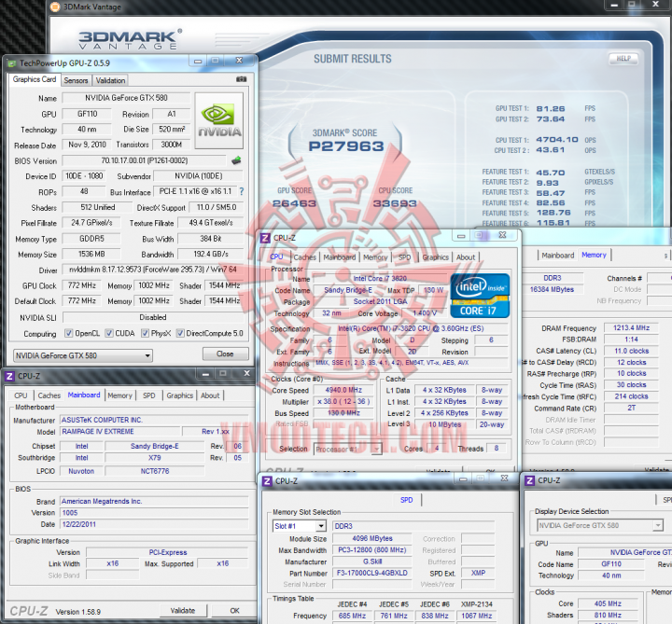Image resolution: width=672 pixels, height=624 pixels.
Task: Click the CPU-Z Graphics window Z icon
Action: (x=530, y=480)
